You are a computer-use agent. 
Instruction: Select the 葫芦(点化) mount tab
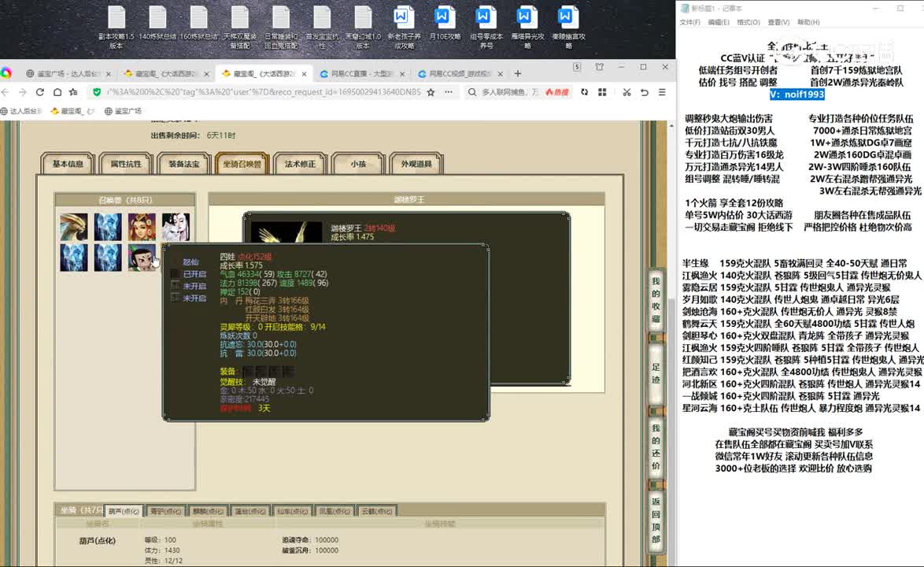pyautogui.click(x=124, y=511)
